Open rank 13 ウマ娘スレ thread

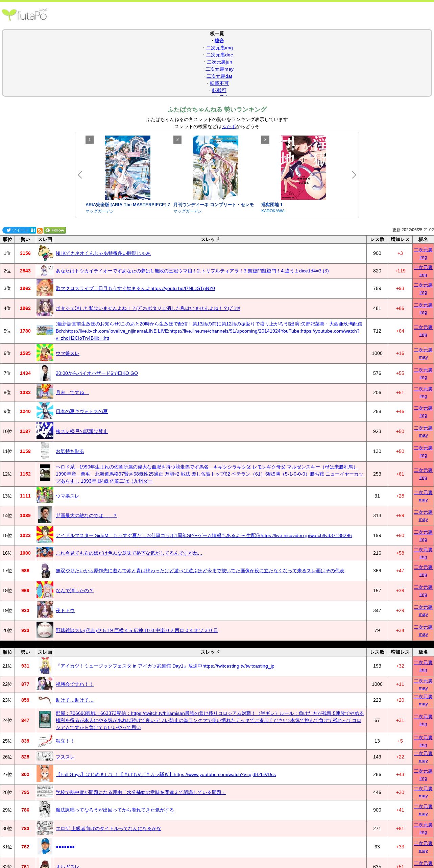pos(68,496)
